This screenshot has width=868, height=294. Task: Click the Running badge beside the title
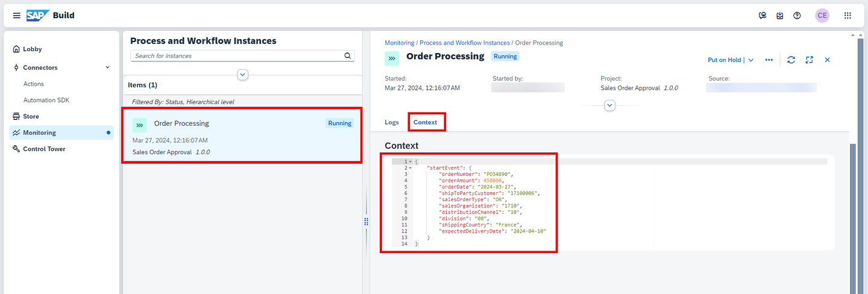(505, 56)
